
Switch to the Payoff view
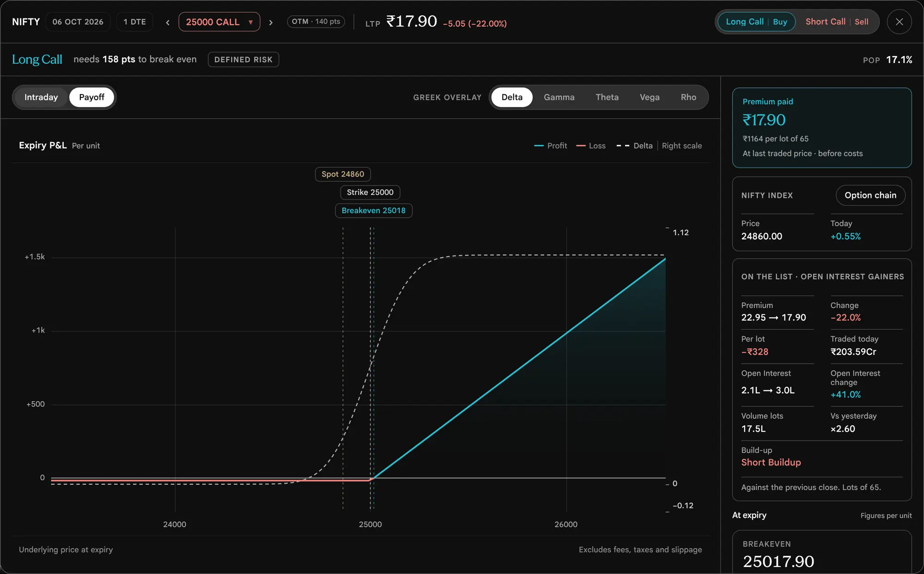(91, 97)
